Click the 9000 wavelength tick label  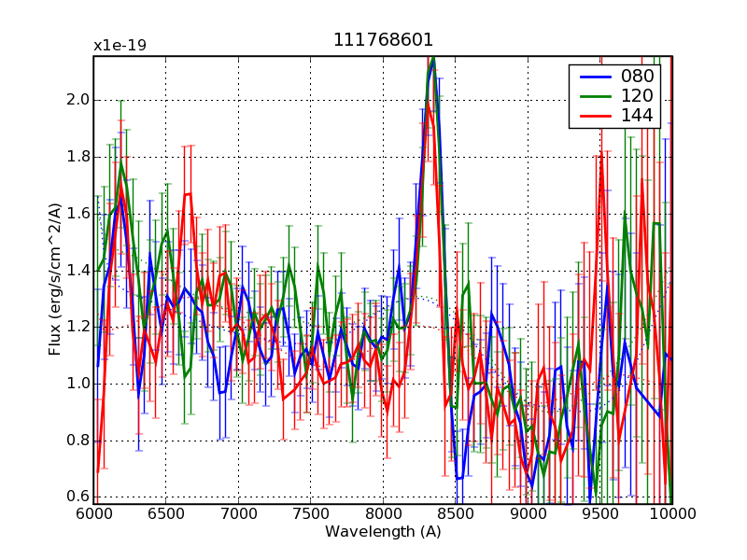(528, 514)
